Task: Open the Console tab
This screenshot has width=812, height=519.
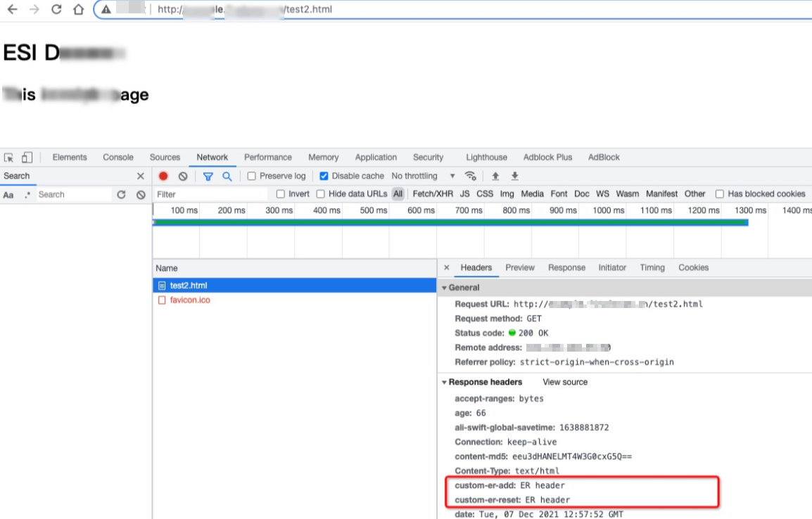Action: tap(118, 158)
